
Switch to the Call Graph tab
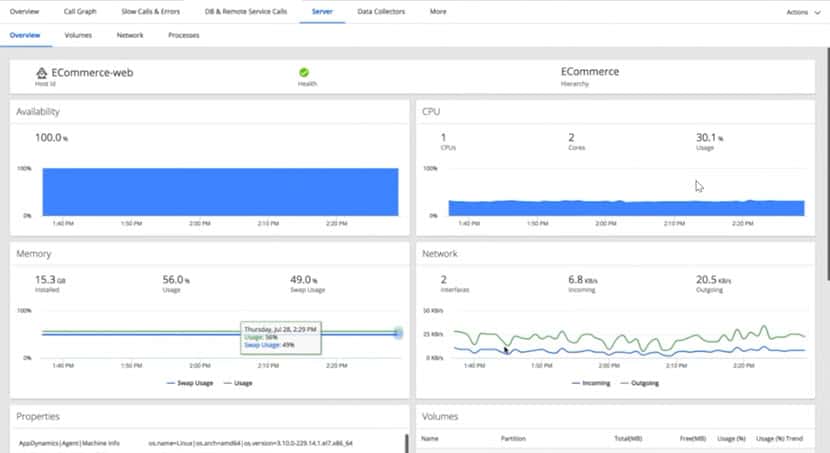click(80, 11)
